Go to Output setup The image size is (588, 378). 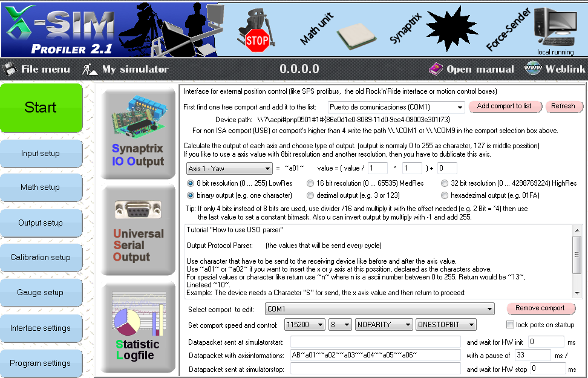pos(41,223)
